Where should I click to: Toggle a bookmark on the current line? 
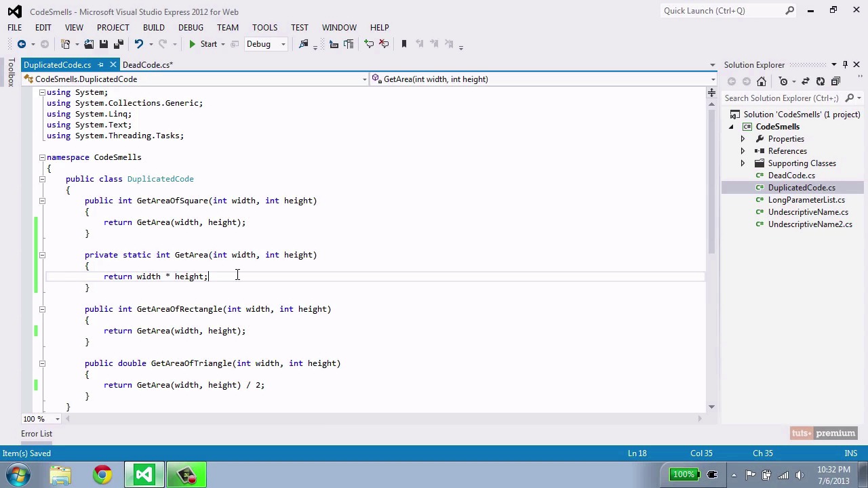pyautogui.click(x=404, y=44)
